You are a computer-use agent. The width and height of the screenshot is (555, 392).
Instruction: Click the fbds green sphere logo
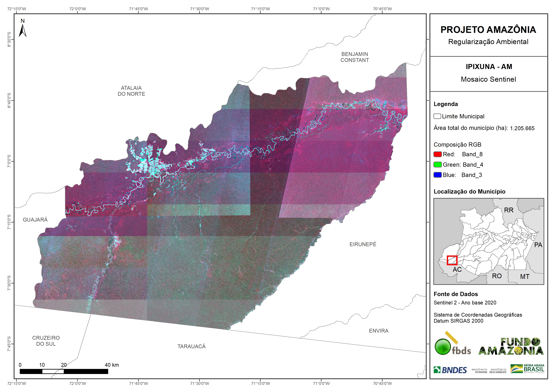point(443,347)
